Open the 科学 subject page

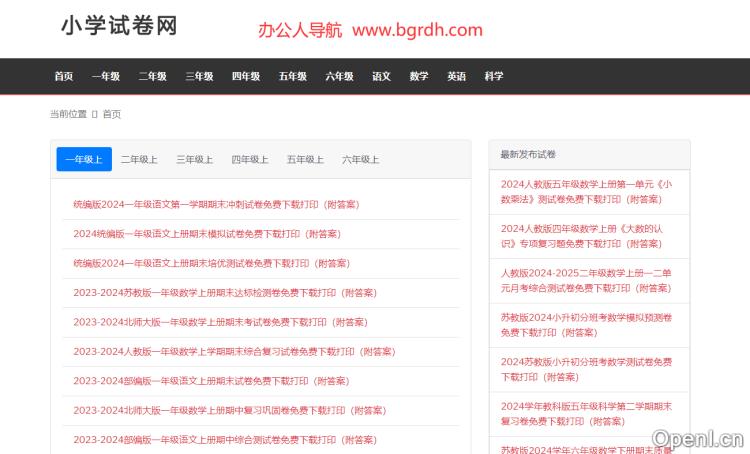[x=494, y=76]
